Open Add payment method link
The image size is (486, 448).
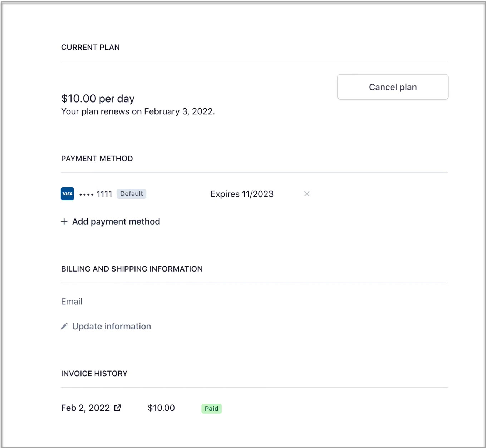(111, 221)
